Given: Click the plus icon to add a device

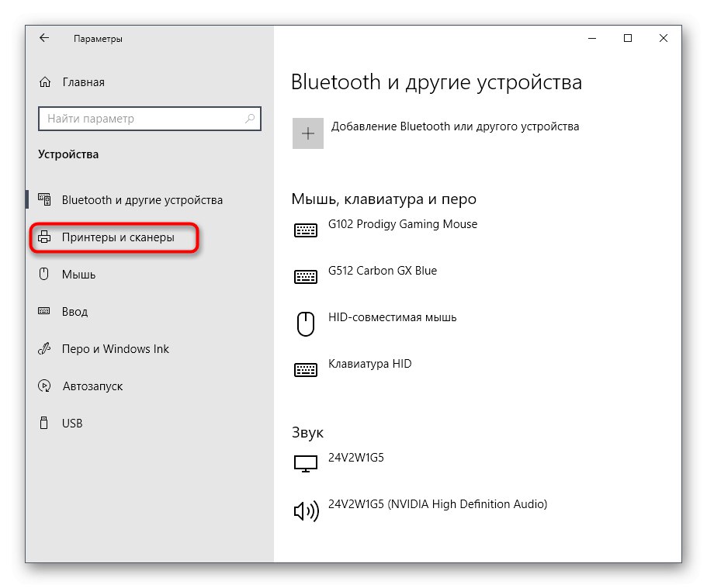Looking at the screenshot, I should (x=307, y=133).
